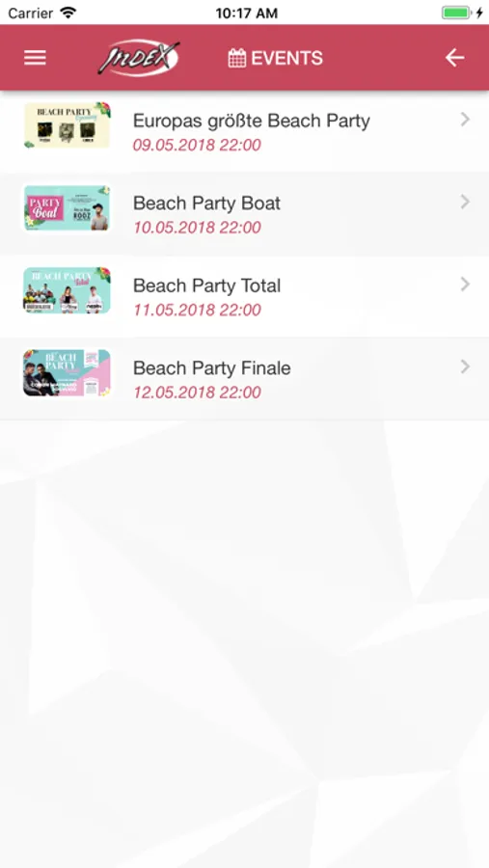Tap the date 12.05.2018 22:00
Screen dimensions: 489x868
tap(197, 392)
